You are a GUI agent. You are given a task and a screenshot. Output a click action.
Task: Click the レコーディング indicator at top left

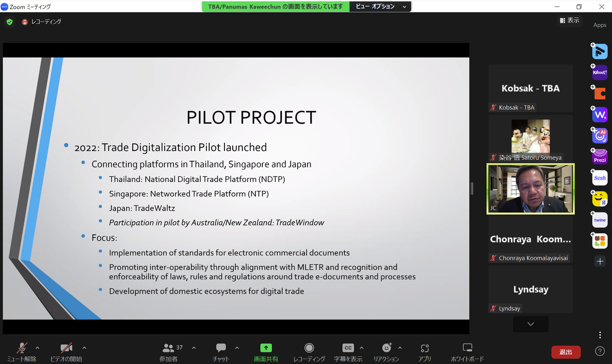point(41,22)
